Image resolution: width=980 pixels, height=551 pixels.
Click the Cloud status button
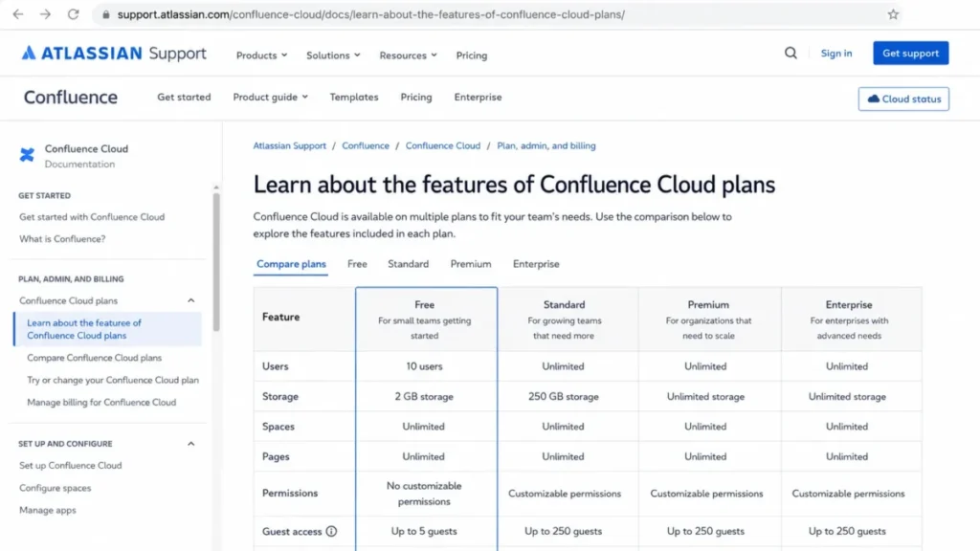[x=903, y=99]
